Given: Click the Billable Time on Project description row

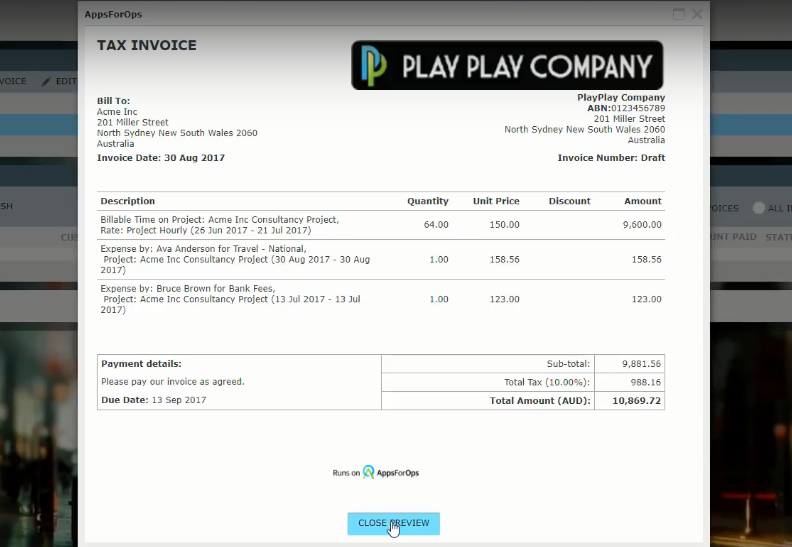Looking at the screenshot, I should pyautogui.click(x=220, y=225).
